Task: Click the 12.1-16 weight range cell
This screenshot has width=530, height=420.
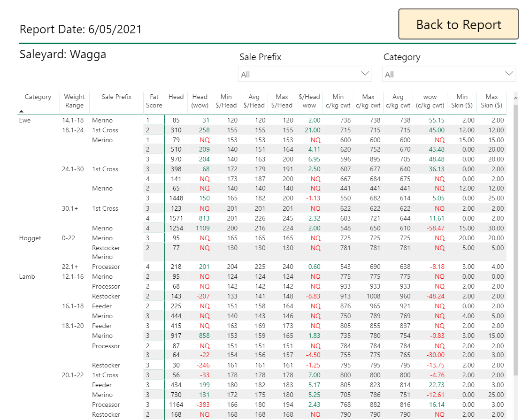Action: (x=73, y=276)
